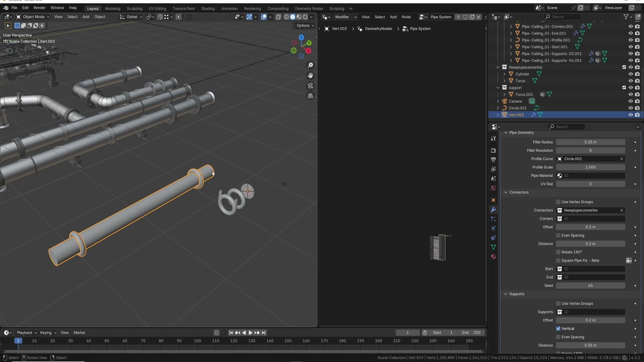The image size is (644, 362).
Task: Select wireframe viewport shading mode
Action: pyautogui.click(x=286, y=17)
